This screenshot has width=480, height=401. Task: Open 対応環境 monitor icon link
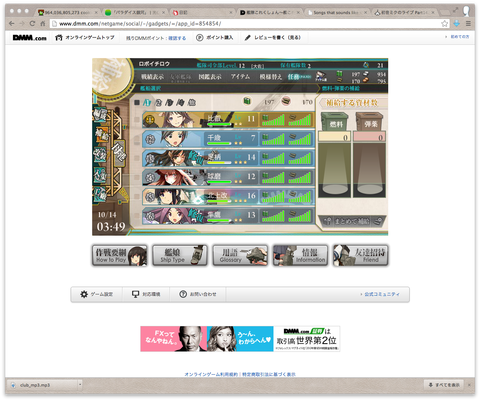[146, 294]
